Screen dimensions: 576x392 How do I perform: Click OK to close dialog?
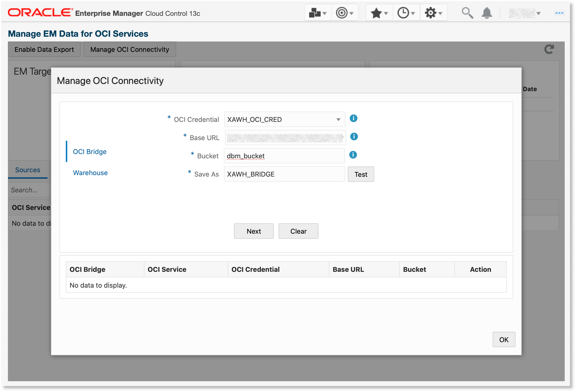(x=504, y=340)
